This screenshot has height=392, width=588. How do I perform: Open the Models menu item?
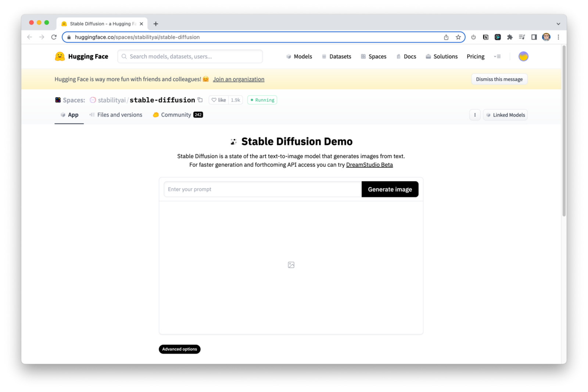(299, 57)
